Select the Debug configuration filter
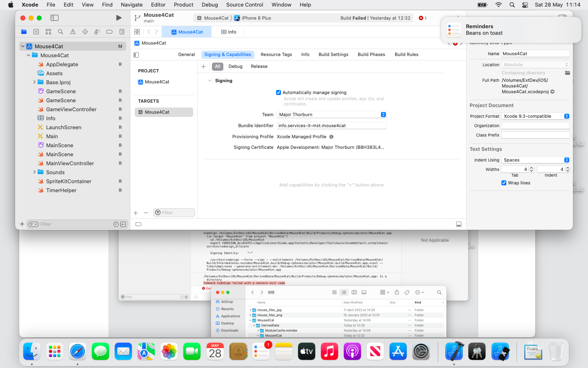 [236, 67]
